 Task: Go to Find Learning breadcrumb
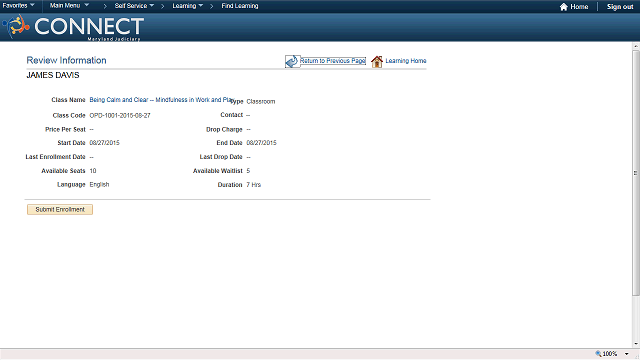(240, 6)
